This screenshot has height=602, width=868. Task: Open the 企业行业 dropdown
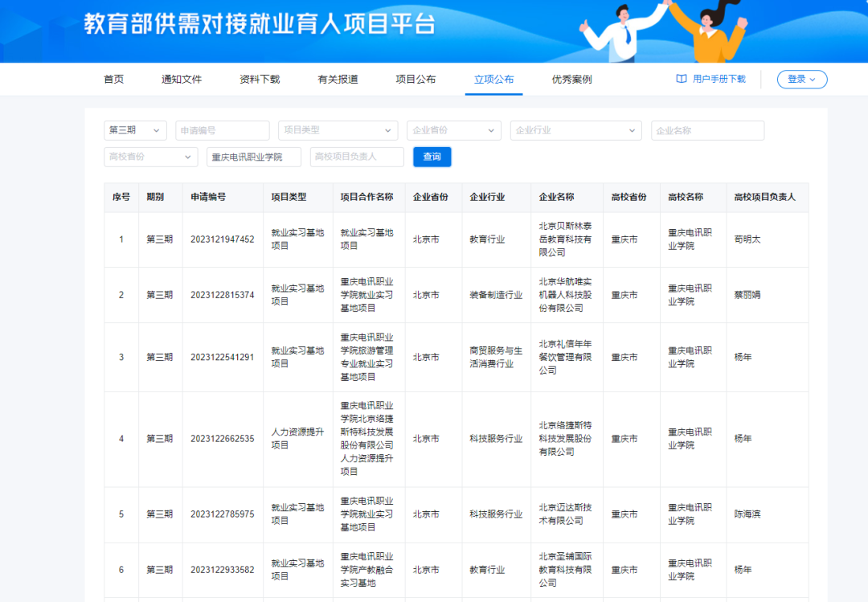click(575, 130)
